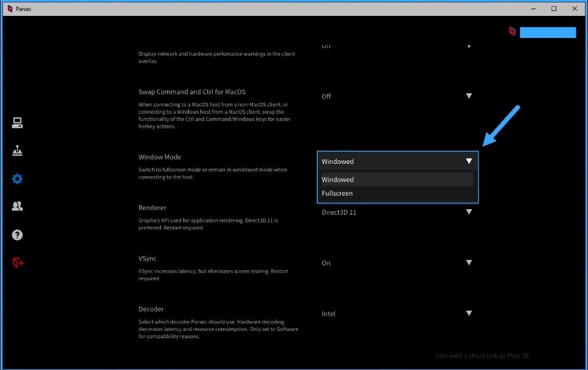This screenshot has height=370, width=588.
Task: Click the red Log out icon
Action: (x=17, y=262)
